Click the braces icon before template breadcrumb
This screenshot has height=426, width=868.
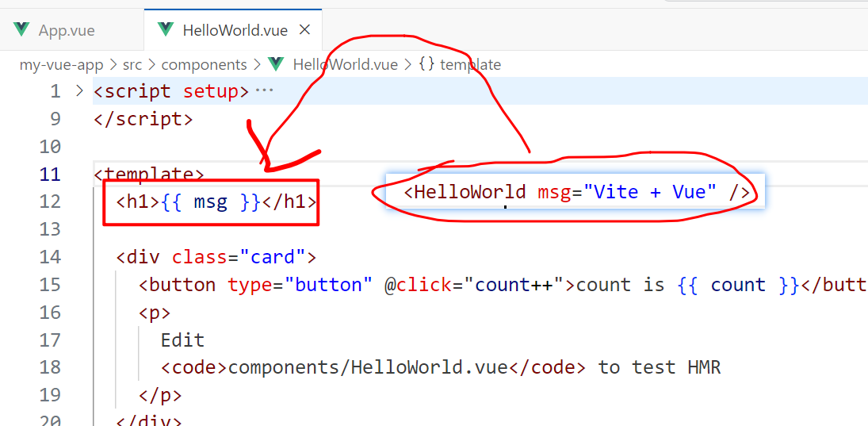pos(426,65)
